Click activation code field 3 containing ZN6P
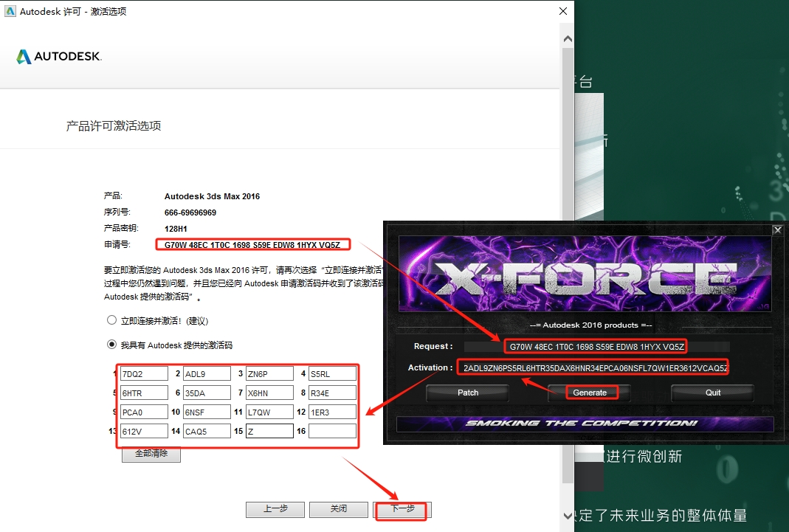Viewport: 789px width, 532px height. point(269,373)
